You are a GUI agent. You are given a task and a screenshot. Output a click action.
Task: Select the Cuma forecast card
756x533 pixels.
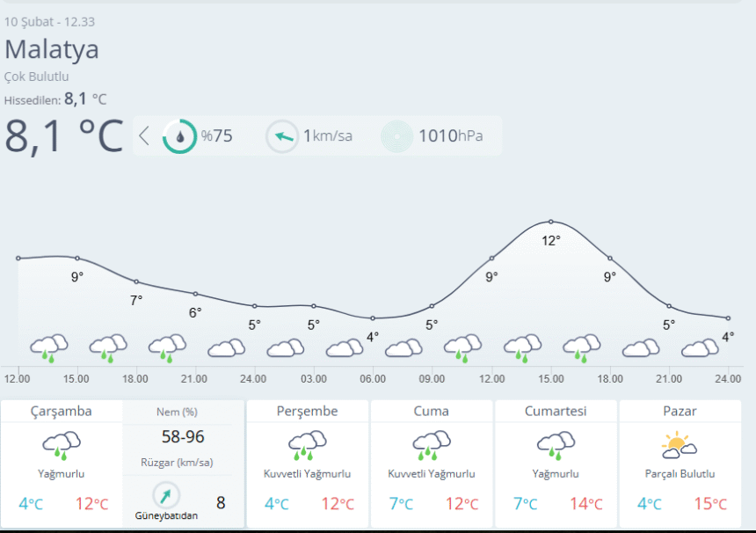[431, 462]
